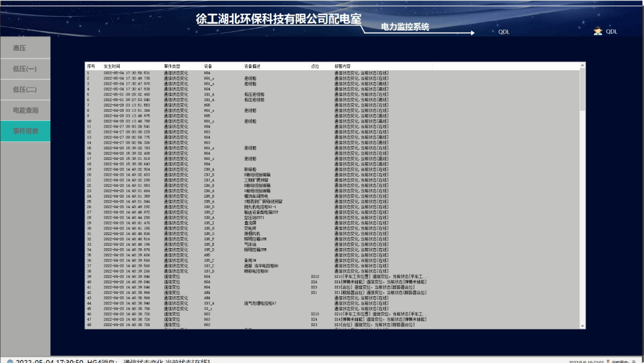Select 备用3# description in row 36

click(x=251, y=260)
